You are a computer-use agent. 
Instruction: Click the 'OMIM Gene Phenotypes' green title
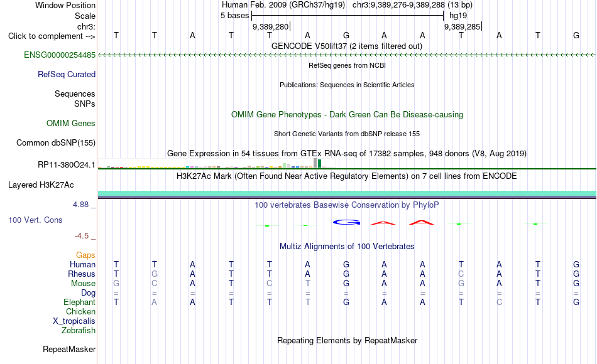347,114
